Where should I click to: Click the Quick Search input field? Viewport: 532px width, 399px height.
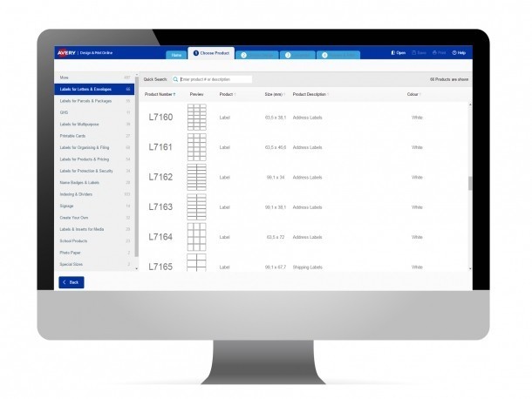pyautogui.click(x=215, y=79)
